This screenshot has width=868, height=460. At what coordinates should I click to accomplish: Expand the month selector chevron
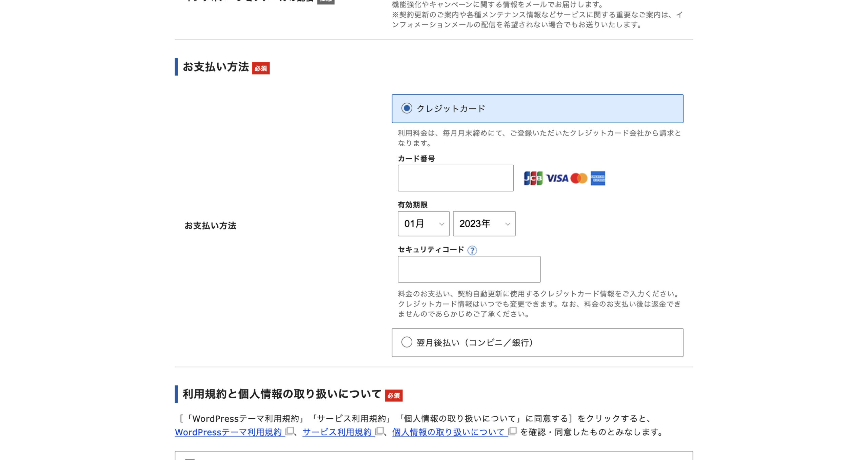pyautogui.click(x=441, y=224)
